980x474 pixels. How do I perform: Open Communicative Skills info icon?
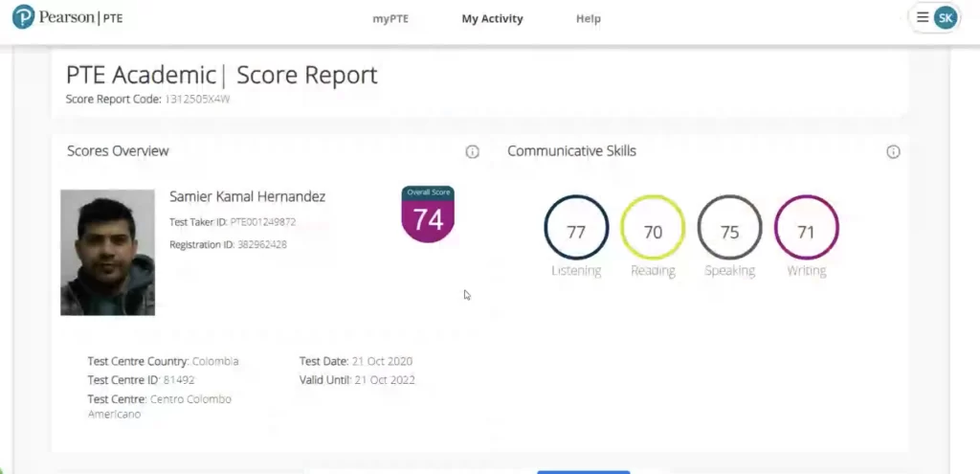pos(894,152)
